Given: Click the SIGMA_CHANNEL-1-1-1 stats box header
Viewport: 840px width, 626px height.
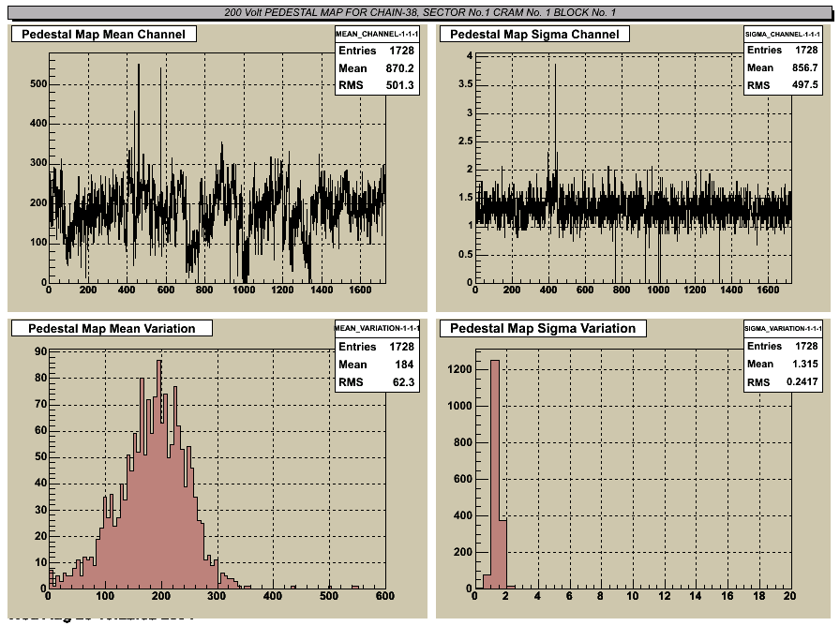Looking at the screenshot, I should tap(783, 34).
